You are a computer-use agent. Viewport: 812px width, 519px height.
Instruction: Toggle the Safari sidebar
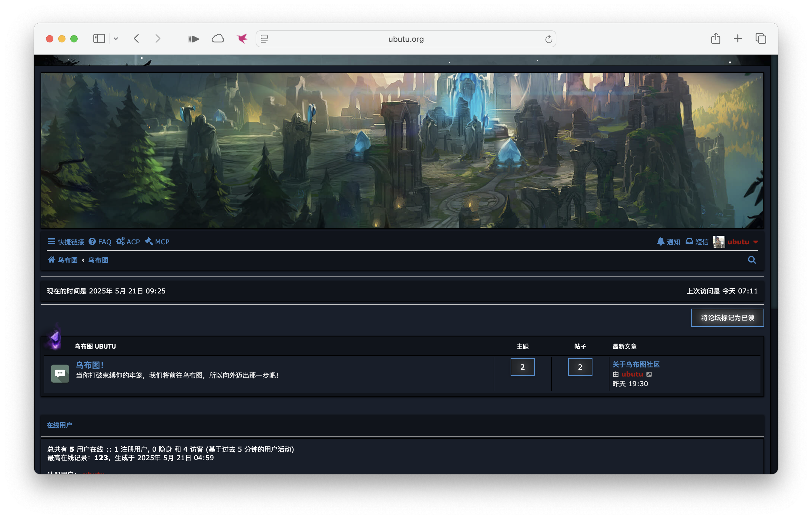click(x=99, y=39)
